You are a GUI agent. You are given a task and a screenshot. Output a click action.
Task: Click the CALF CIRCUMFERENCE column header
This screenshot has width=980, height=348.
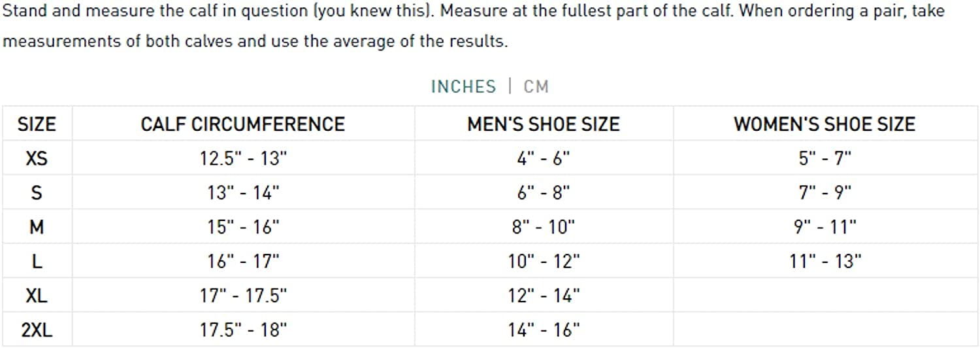(243, 124)
